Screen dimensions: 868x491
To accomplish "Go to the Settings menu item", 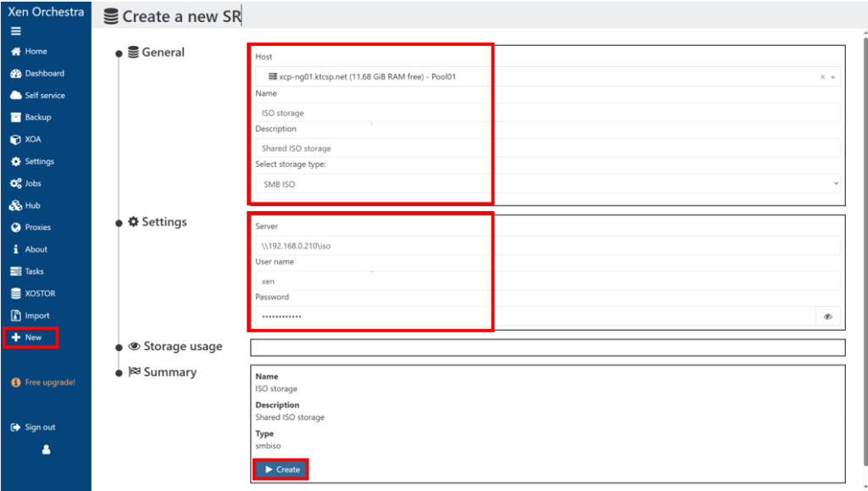I will point(38,162).
